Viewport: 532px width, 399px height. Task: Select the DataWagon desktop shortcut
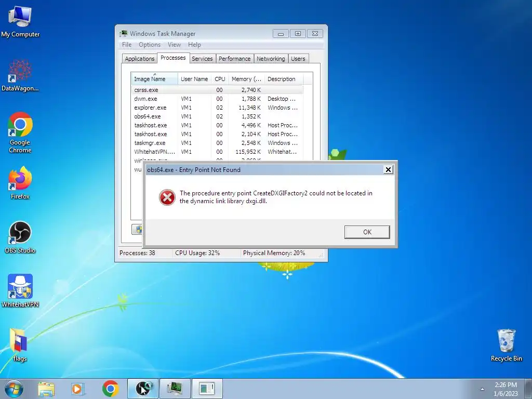coord(20,75)
